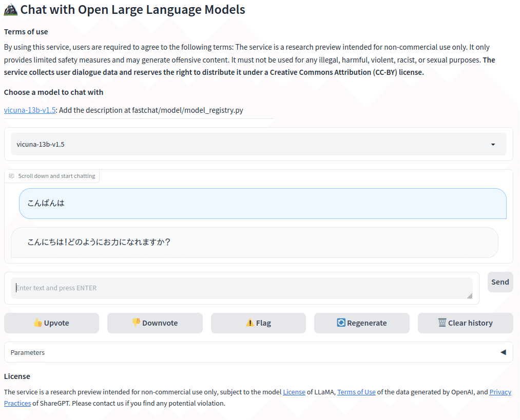Open the vicuna-13b-v1.5 model dropdown
The height and width of the screenshot is (420, 520).
pos(259,144)
